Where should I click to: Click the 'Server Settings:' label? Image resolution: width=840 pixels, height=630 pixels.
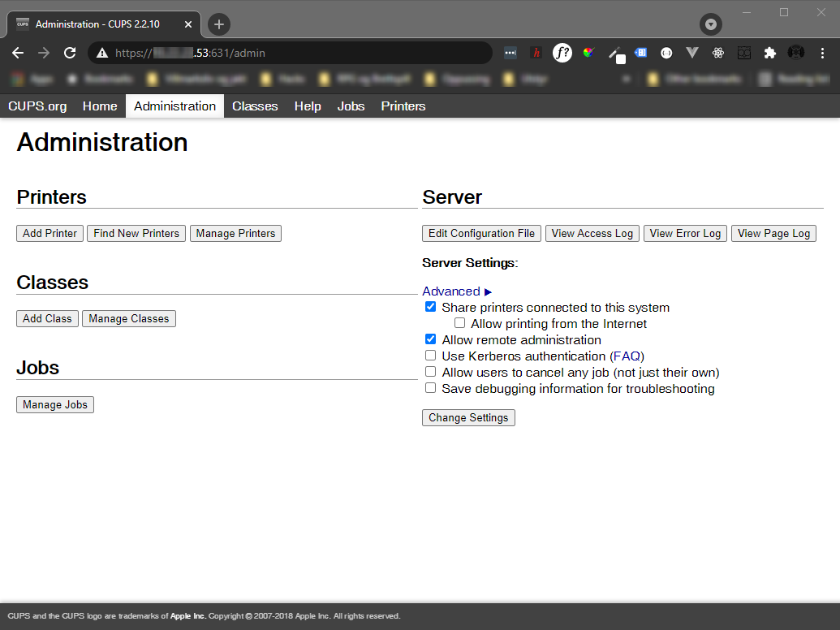click(471, 263)
